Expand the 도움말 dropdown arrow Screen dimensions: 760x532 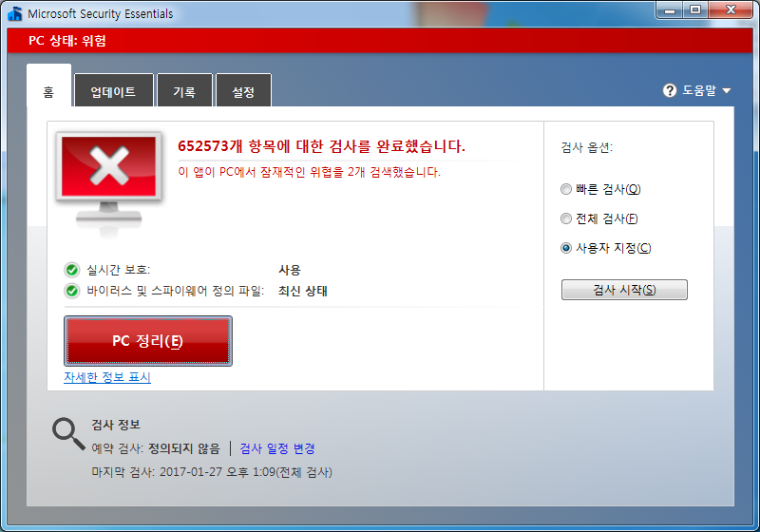(727, 91)
